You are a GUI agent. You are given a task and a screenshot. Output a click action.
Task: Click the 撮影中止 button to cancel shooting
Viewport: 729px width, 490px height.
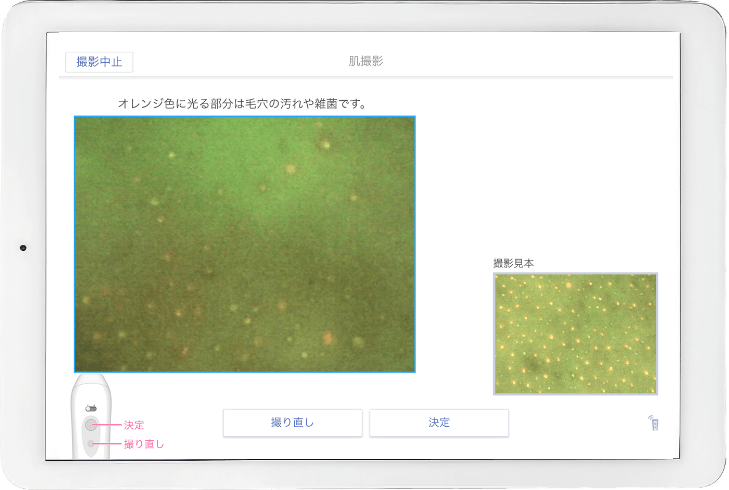[x=99, y=62]
